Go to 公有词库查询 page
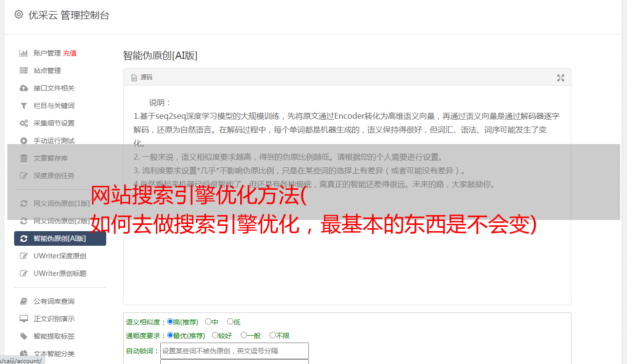The height and width of the screenshot is (364, 627). (54, 301)
